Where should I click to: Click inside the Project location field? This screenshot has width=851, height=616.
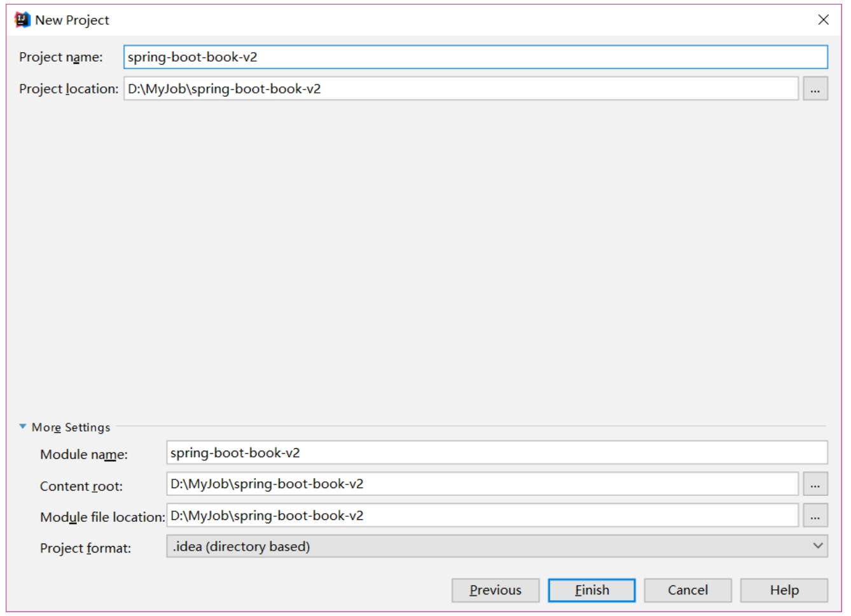(x=460, y=89)
